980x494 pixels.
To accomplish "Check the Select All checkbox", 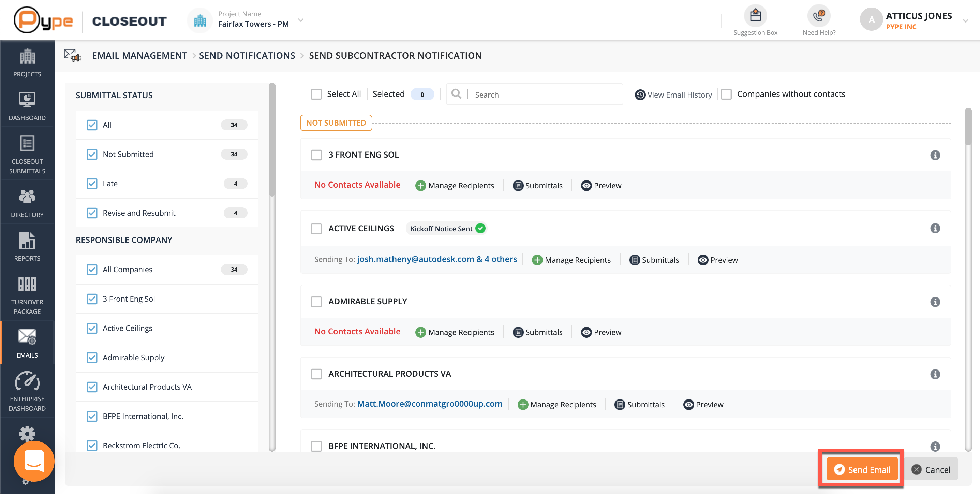I will [x=316, y=95].
